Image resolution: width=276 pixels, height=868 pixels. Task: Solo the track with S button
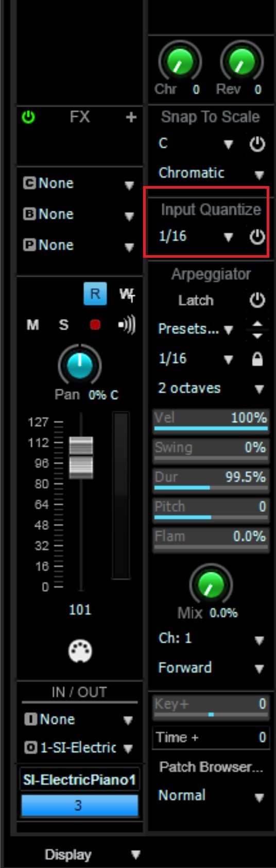[x=63, y=325]
